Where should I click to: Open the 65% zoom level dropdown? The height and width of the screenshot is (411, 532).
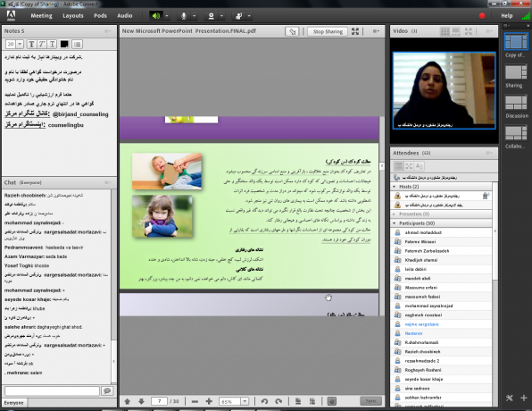click(245, 401)
